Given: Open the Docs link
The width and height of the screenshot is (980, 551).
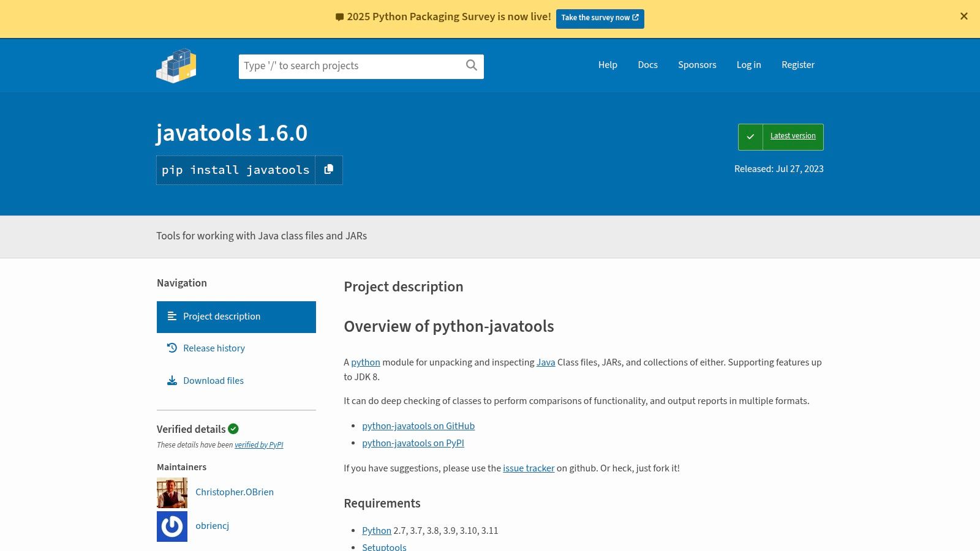Looking at the screenshot, I should 647,65.
